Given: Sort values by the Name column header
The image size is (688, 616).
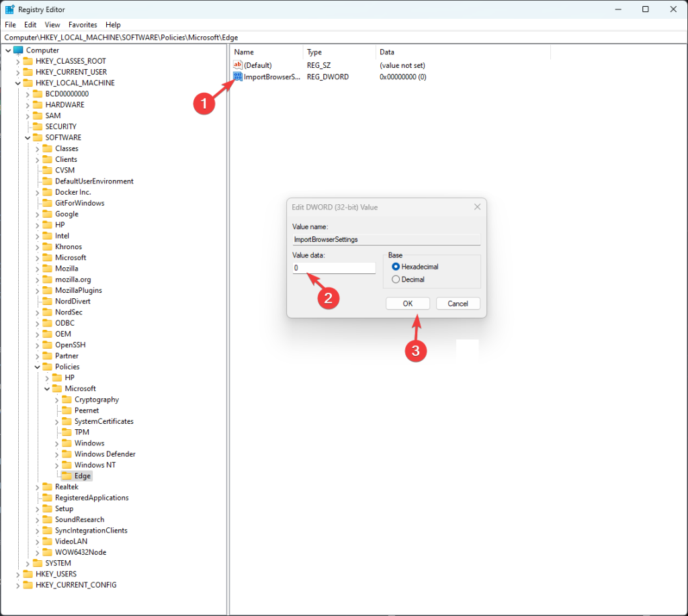Looking at the screenshot, I should click(x=266, y=52).
